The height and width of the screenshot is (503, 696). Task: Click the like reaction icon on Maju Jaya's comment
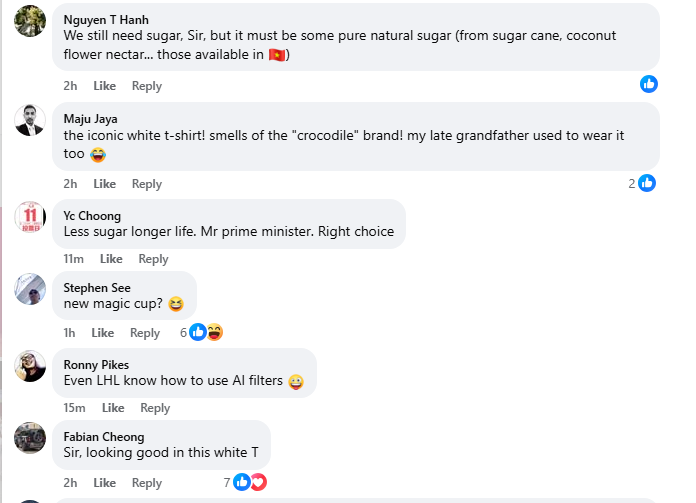[x=647, y=183]
